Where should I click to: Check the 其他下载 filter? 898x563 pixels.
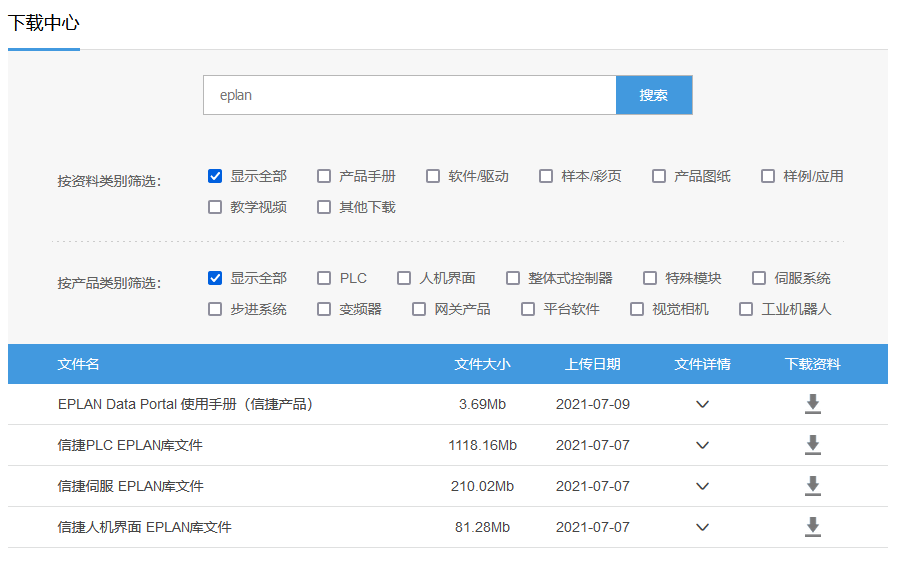[324, 207]
